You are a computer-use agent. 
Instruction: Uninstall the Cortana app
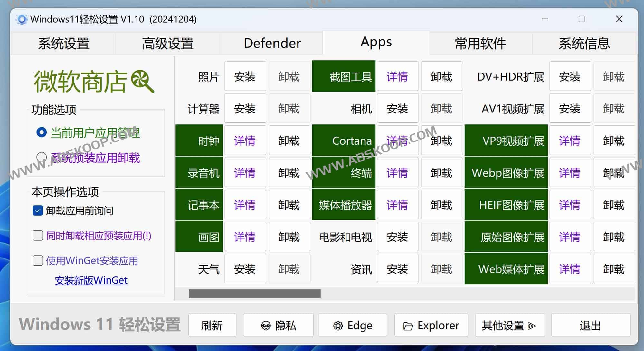tap(441, 141)
